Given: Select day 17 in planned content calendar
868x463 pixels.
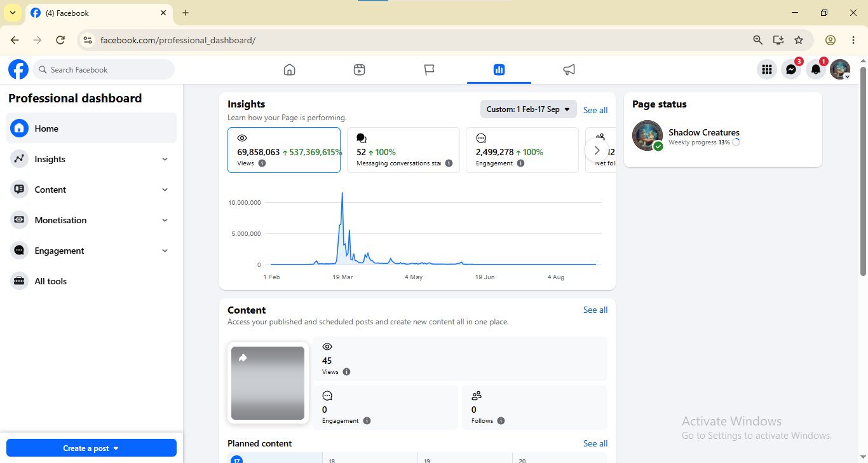Looking at the screenshot, I should (x=236, y=460).
